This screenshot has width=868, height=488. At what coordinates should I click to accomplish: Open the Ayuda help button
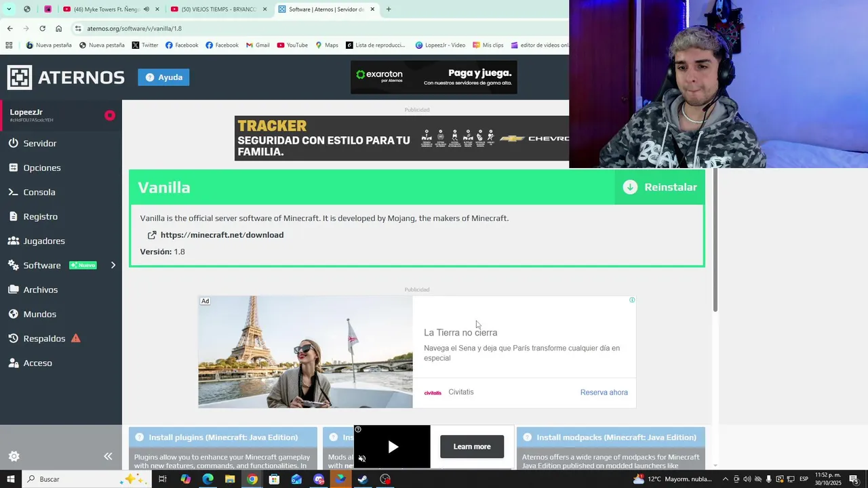(163, 77)
